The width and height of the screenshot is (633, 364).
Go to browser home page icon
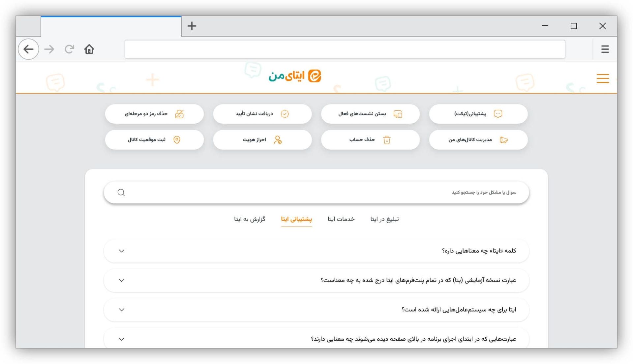click(89, 49)
